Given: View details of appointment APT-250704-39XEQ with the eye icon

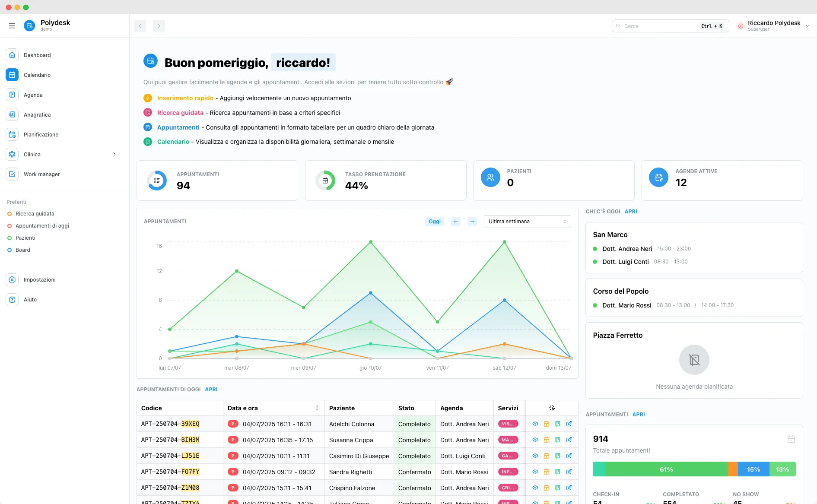Looking at the screenshot, I should (535, 424).
